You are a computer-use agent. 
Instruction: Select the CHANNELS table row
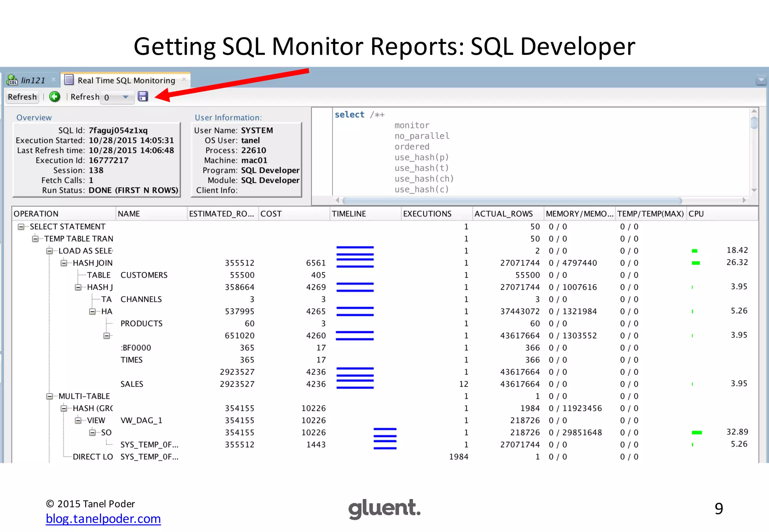coord(385,299)
